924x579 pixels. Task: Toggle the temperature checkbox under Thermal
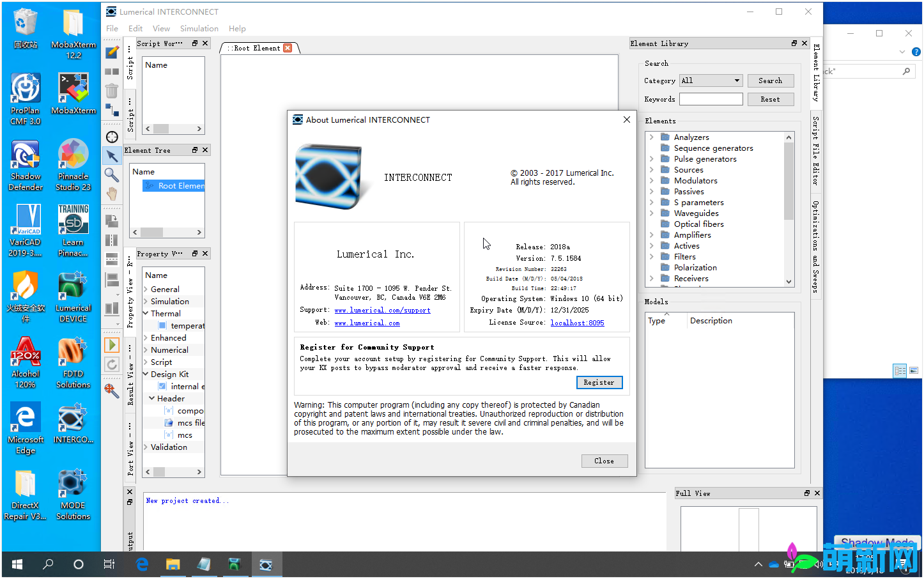tap(162, 326)
